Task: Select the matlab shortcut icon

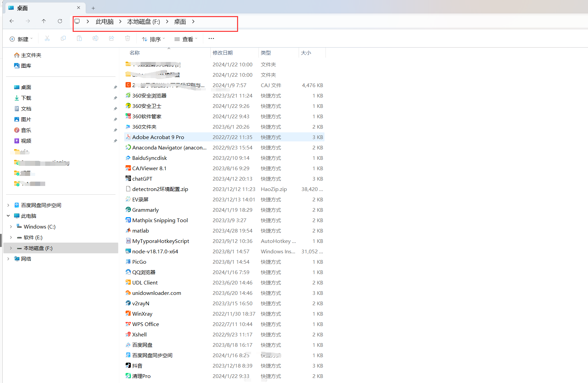Action: coord(128,230)
